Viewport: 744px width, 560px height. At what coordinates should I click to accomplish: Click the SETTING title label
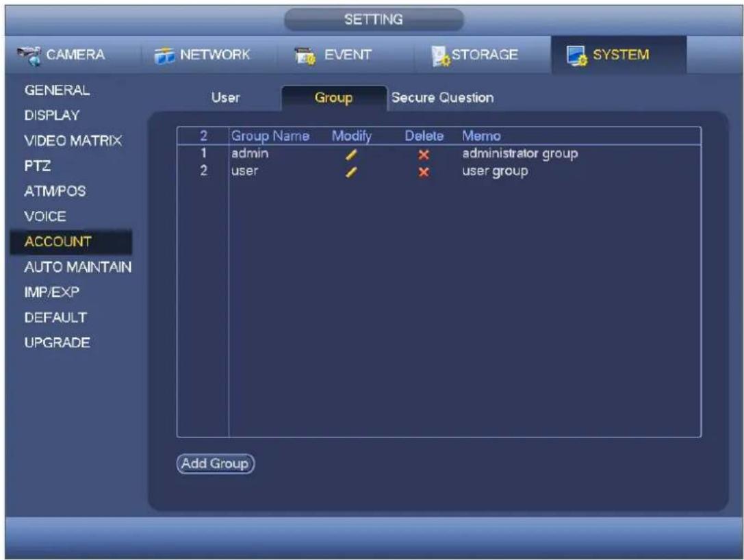point(374,19)
